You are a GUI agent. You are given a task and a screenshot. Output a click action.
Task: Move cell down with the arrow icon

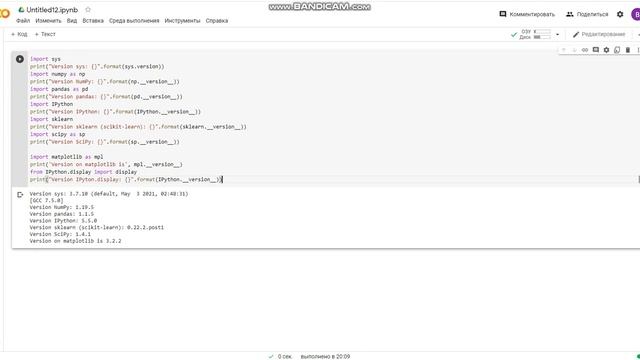[x=574, y=50]
